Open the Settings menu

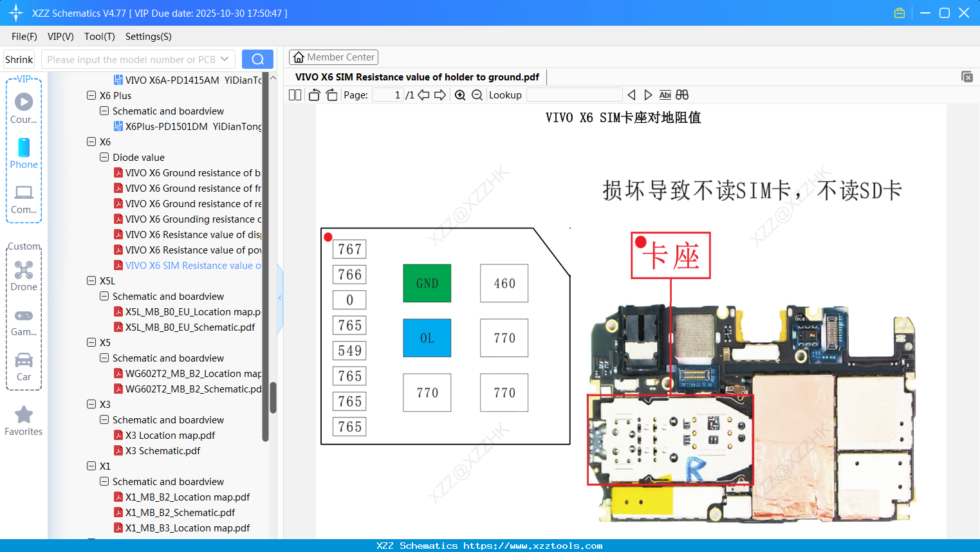147,37
